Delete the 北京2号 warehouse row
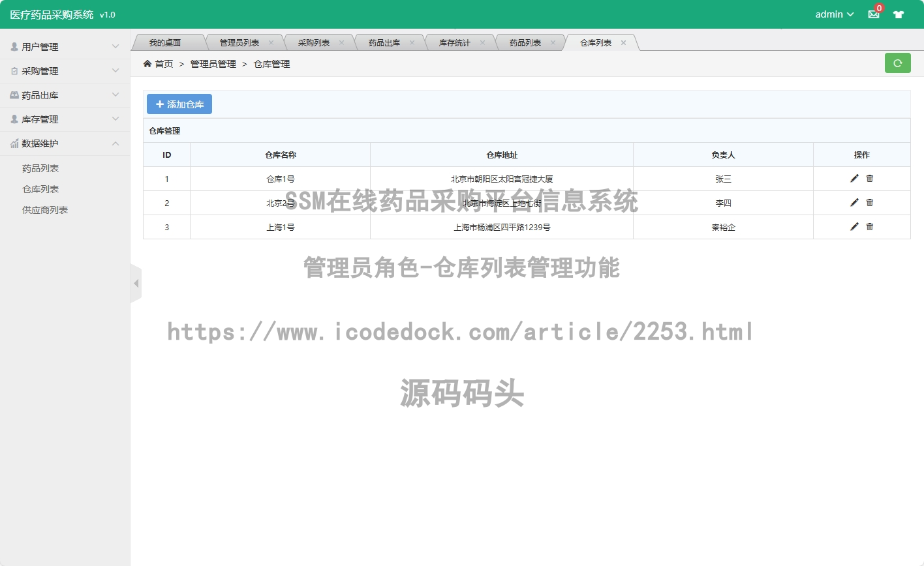Viewport: 924px width, 566px height. click(870, 202)
